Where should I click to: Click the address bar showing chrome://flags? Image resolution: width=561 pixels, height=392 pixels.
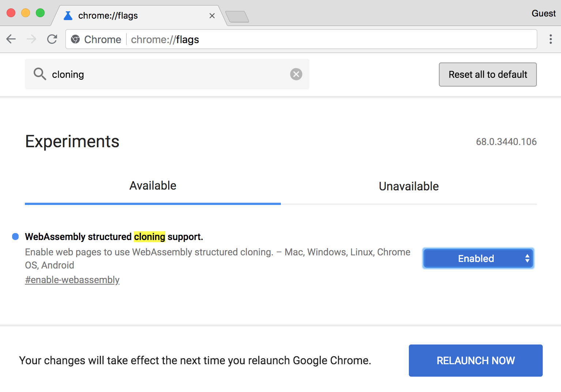(x=301, y=39)
